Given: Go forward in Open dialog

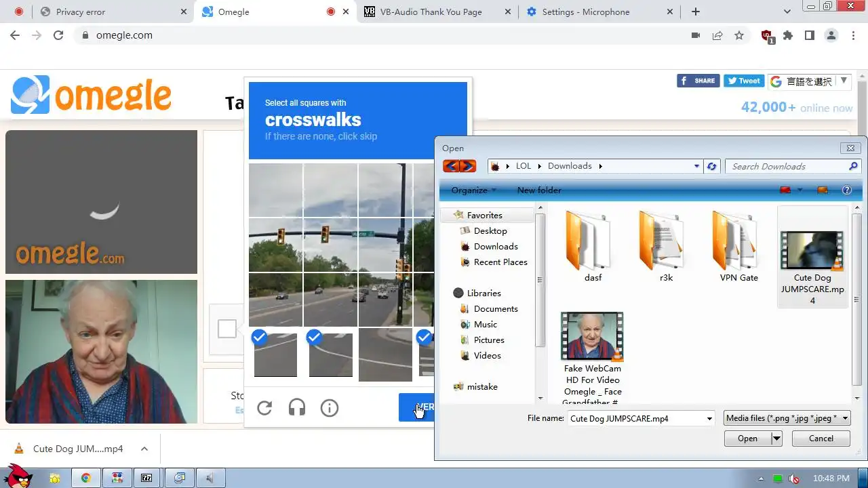Looking at the screenshot, I should pos(467,166).
